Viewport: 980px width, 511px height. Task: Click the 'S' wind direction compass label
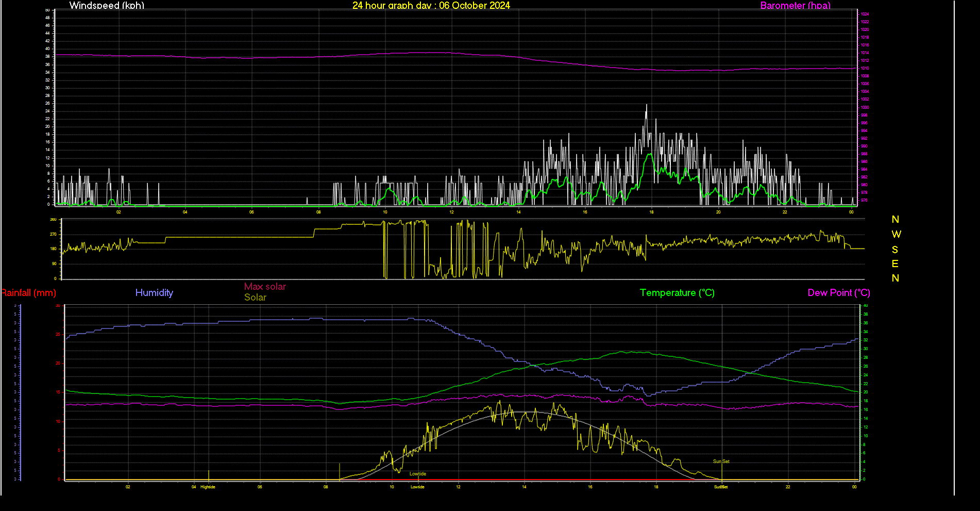(895, 250)
